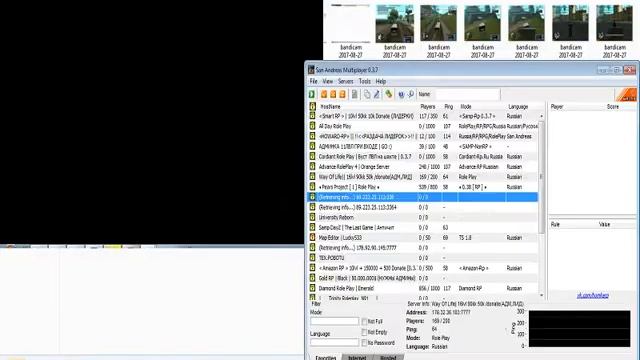Click the Add Server orange toolbar icon
This screenshot has height=360, width=640.
point(324,94)
